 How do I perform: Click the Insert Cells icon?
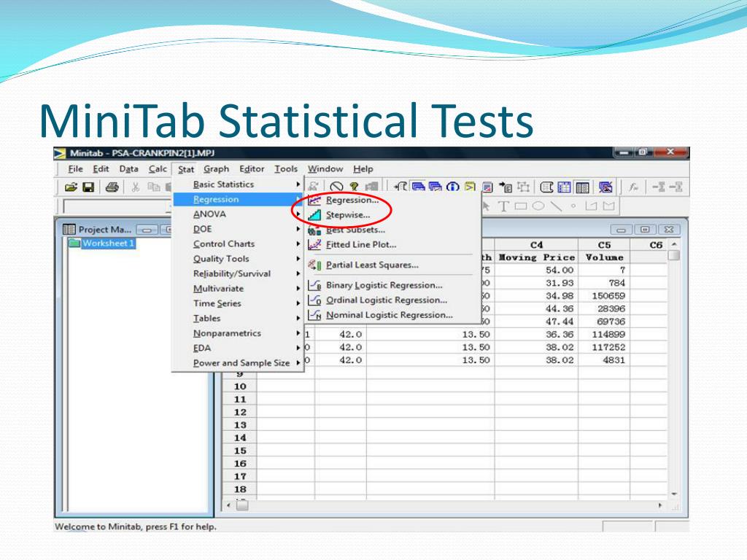659,187
